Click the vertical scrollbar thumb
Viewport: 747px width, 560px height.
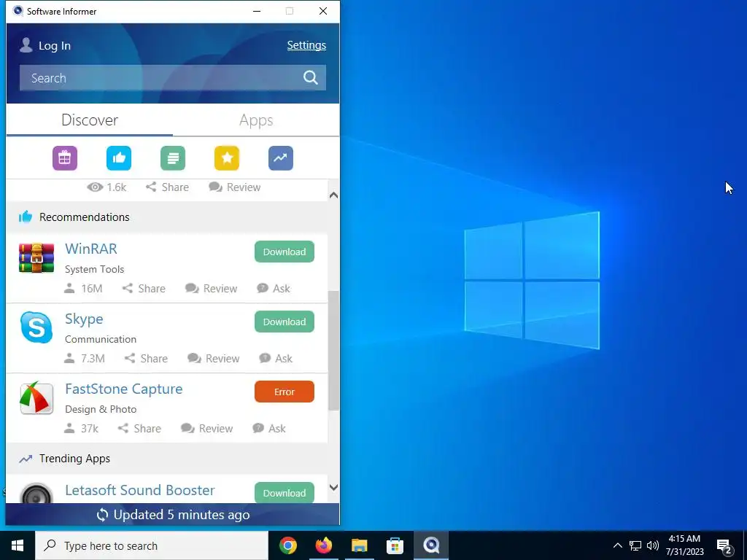pyautogui.click(x=333, y=351)
